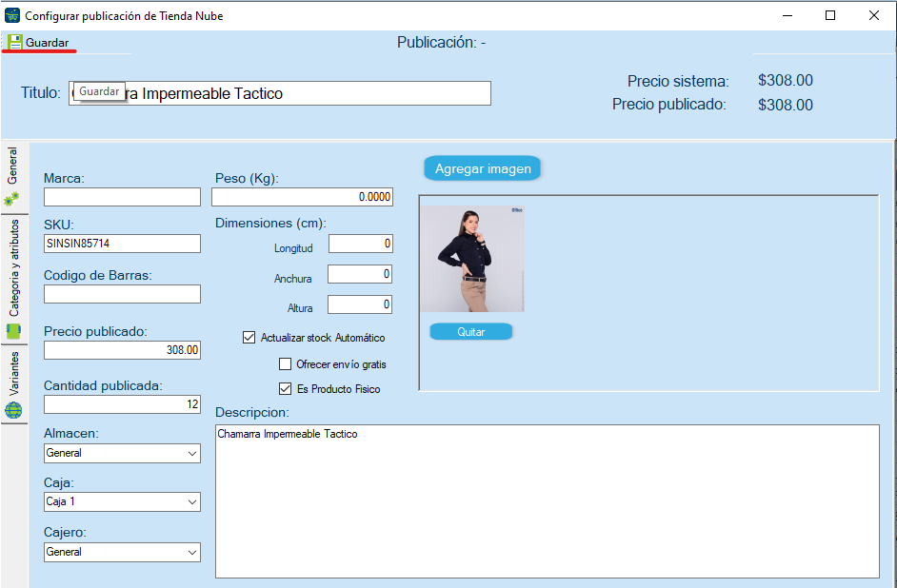The width and height of the screenshot is (897, 588).
Task: Click the Longitud dimension field
Action: pyautogui.click(x=360, y=244)
